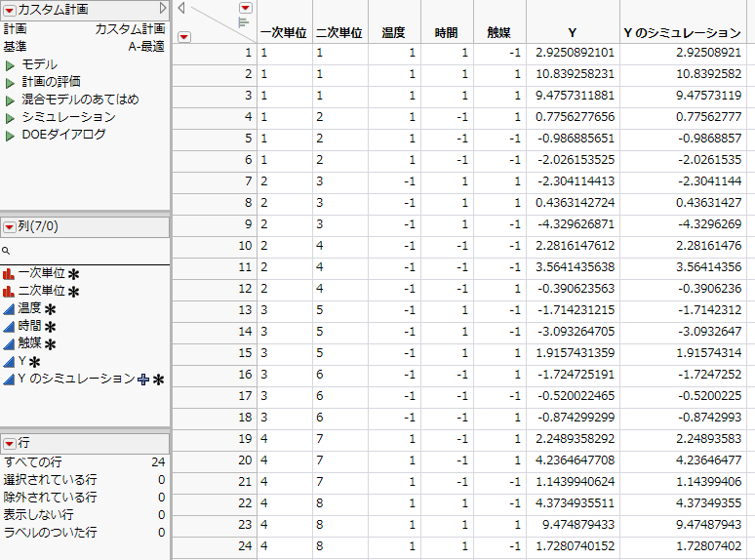Select 計画の評価 script label
The image size is (755, 560).
[x=52, y=82]
